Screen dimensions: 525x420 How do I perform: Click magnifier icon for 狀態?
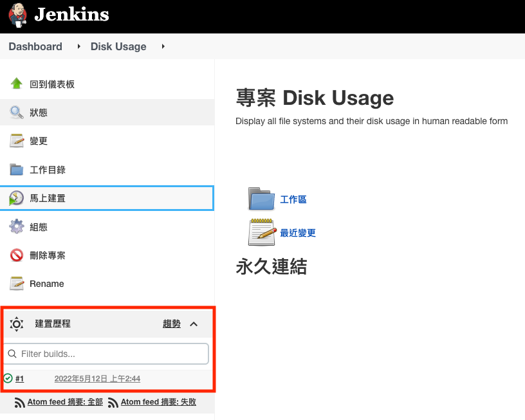(17, 113)
